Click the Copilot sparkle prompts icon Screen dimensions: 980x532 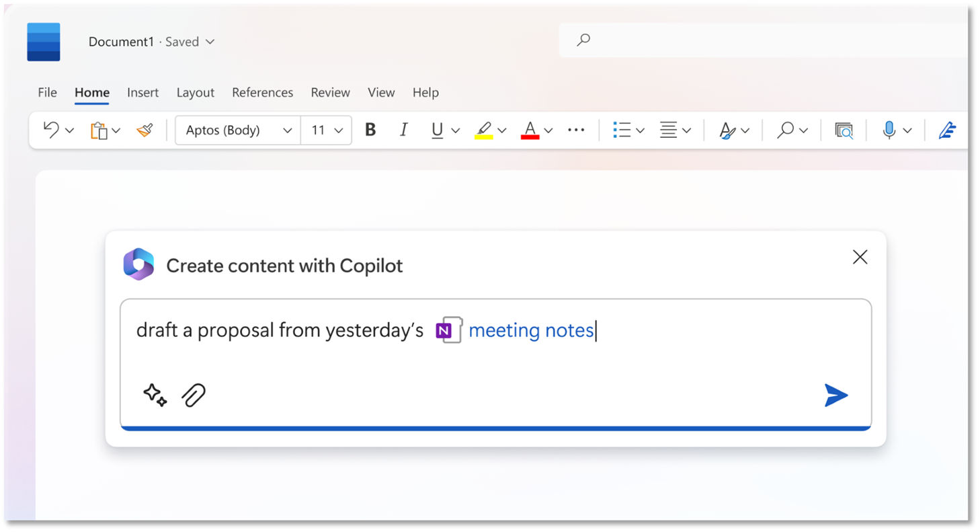[155, 395]
